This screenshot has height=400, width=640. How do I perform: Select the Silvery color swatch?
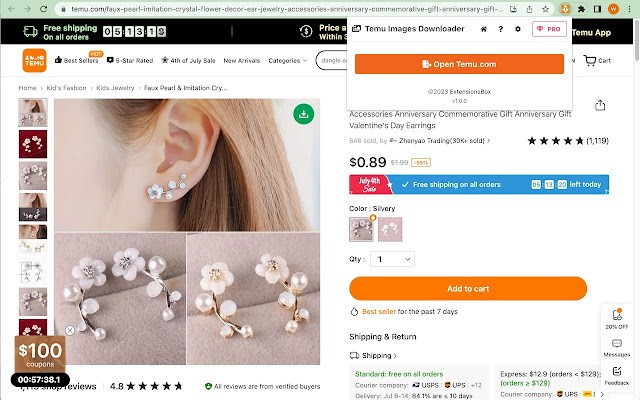361,229
